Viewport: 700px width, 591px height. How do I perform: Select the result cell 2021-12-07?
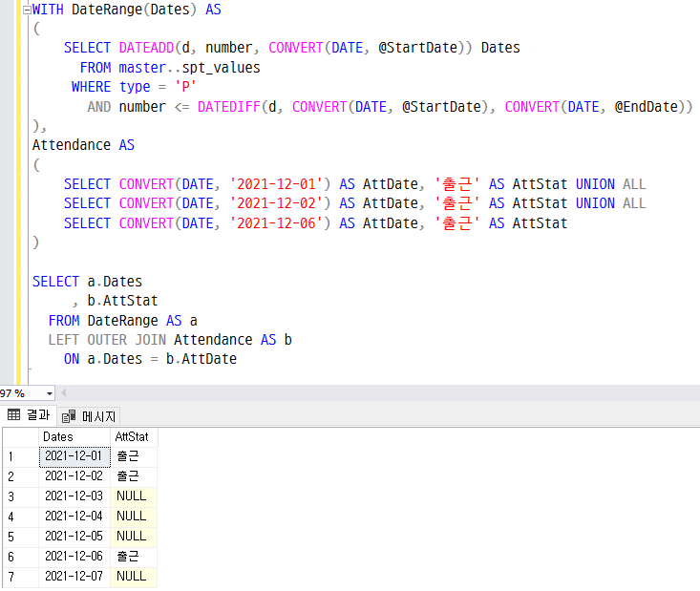(x=74, y=577)
